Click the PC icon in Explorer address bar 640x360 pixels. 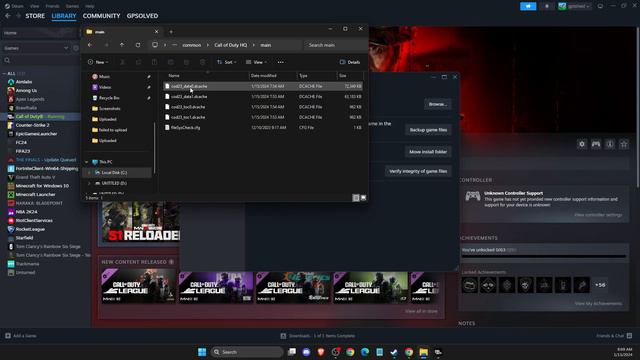[155, 45]
